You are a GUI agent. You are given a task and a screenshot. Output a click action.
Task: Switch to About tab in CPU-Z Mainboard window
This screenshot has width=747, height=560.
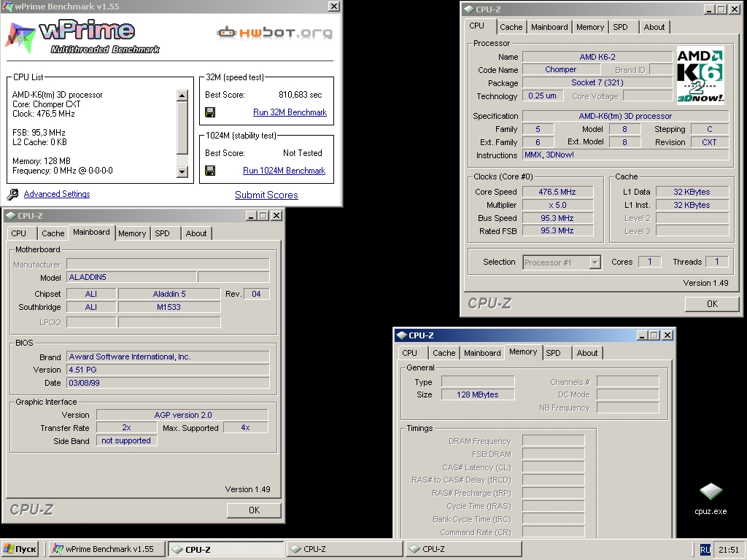tap(196, 233)
